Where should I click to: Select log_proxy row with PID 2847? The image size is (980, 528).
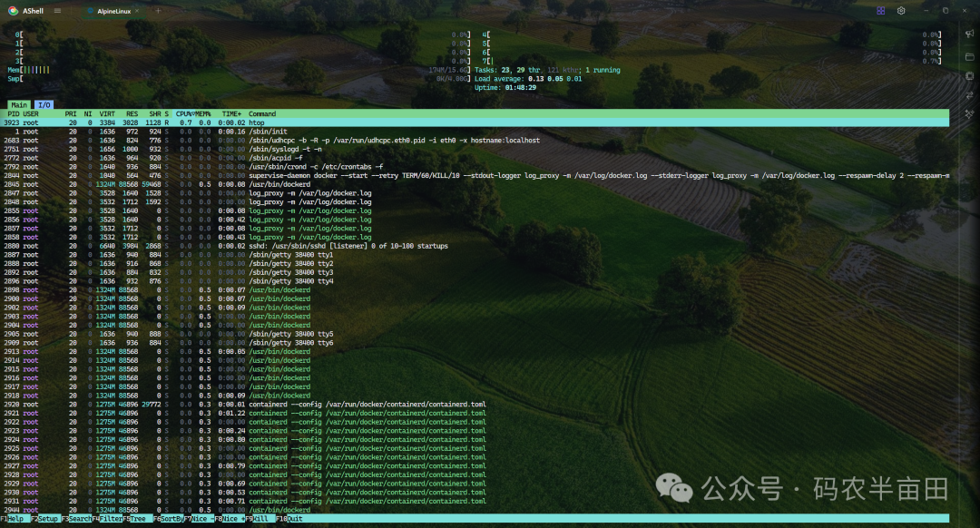[x=475, y=193]
